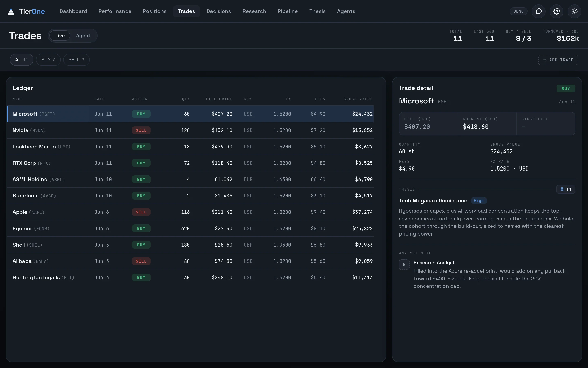Viewport: 588px width, 368px height.
Task: Open the settings gear icon
Action: click(x=556, y=11)
